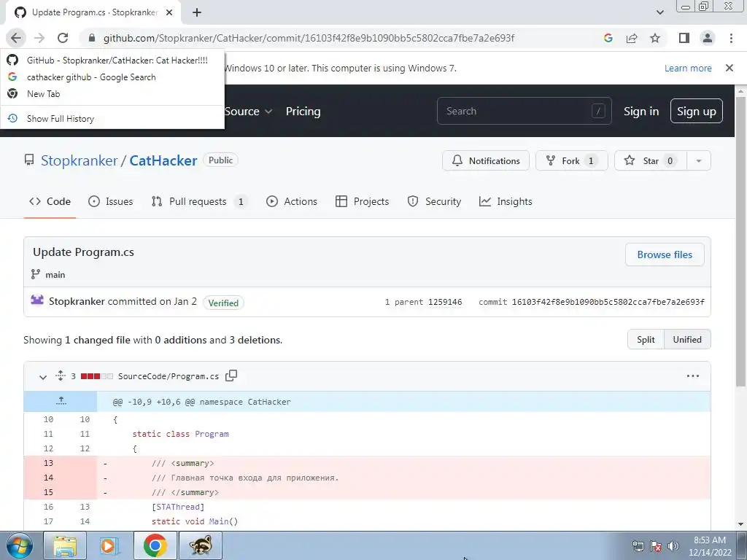Select GitHub - Stopkranker/CatHacker history entry
The width and height of the screenshot is (747, 560).
tap(112, 60)
